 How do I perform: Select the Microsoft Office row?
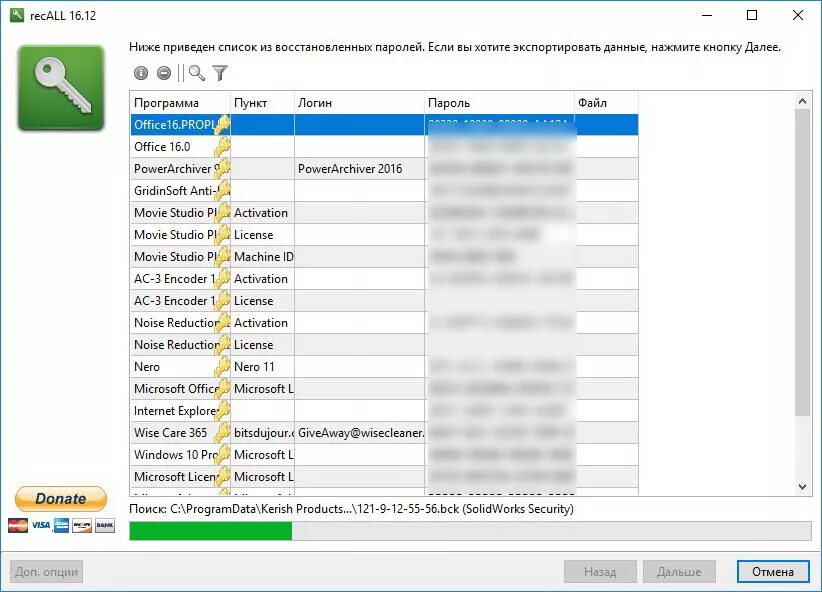pyautogui.click(x=384, y=389)
